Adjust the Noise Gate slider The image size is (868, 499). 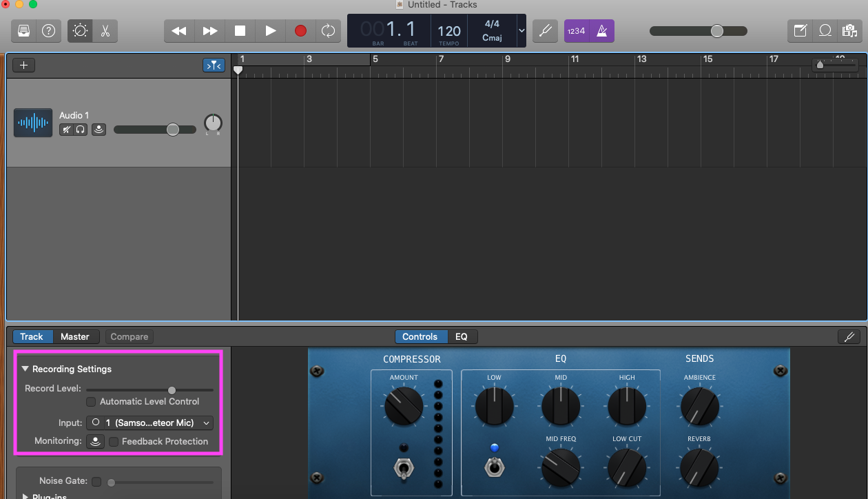160,482
